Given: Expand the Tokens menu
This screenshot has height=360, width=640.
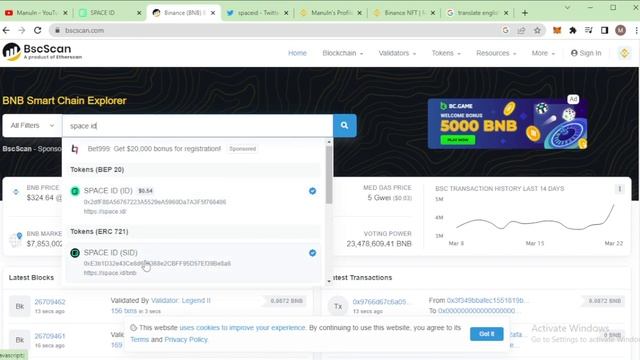Looking at the screenshot, I should (x=446, y=53).
